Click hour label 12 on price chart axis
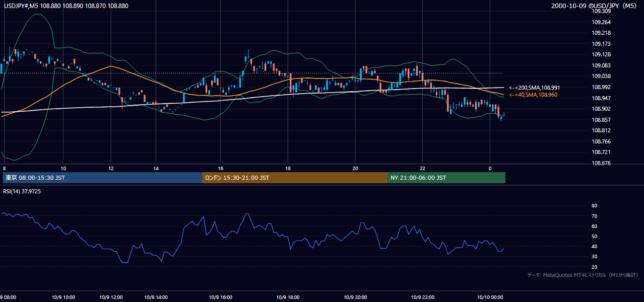644x302 pixels. point(110,168)
